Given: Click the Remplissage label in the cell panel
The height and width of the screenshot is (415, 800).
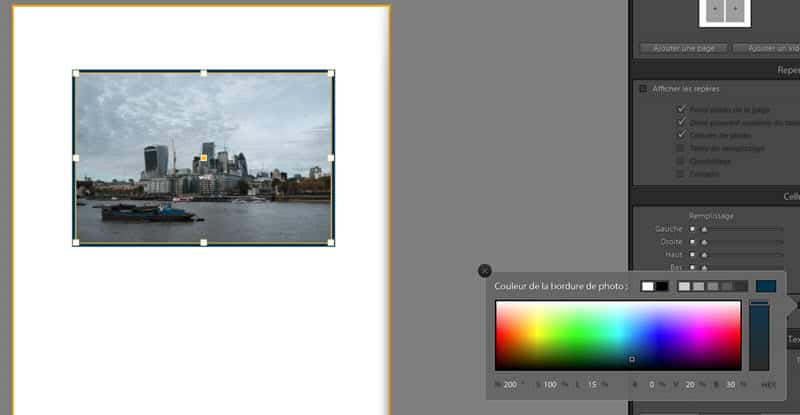Looking at the screenshot, I should point(711,216).
